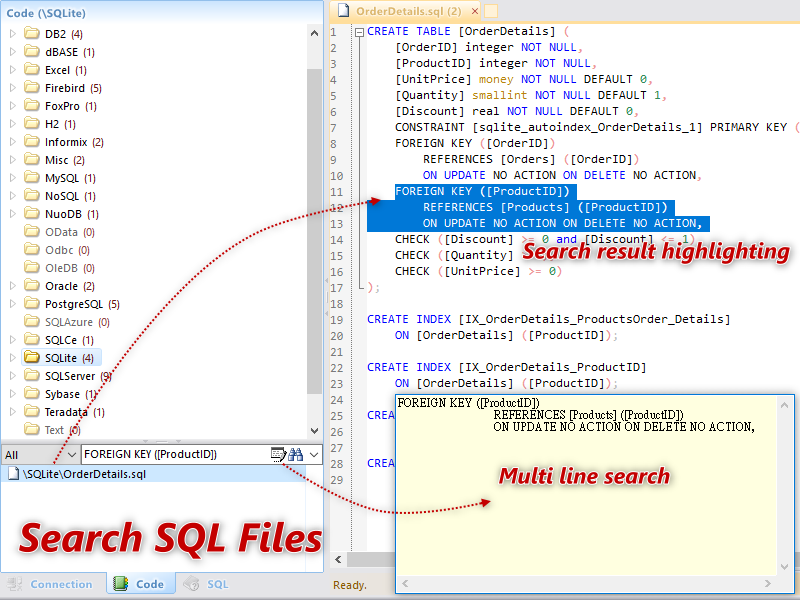Select the OleDB (0) folder

point(69,268)
